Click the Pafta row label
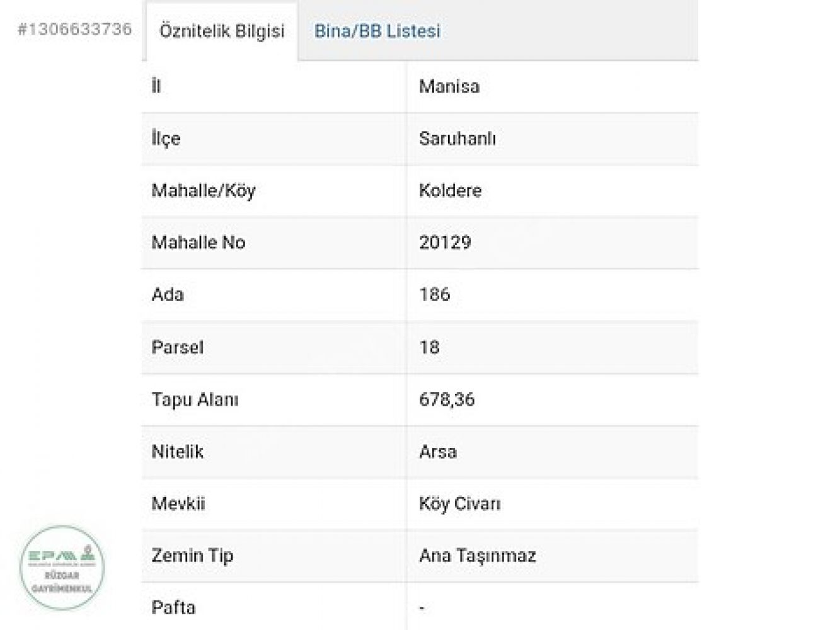The image size is (840, 630). point(173,608)
